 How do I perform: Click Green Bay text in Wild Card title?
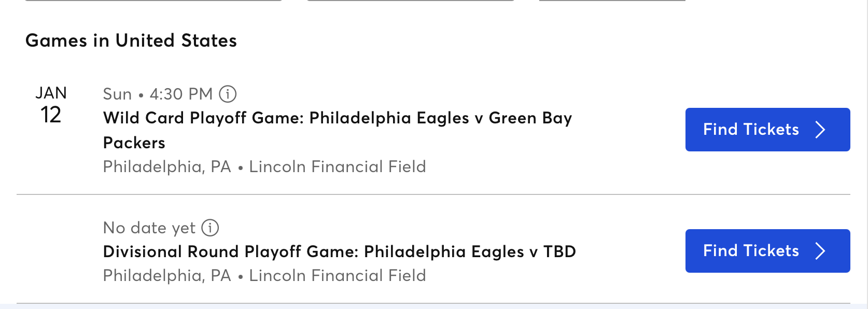coord(530,118)
